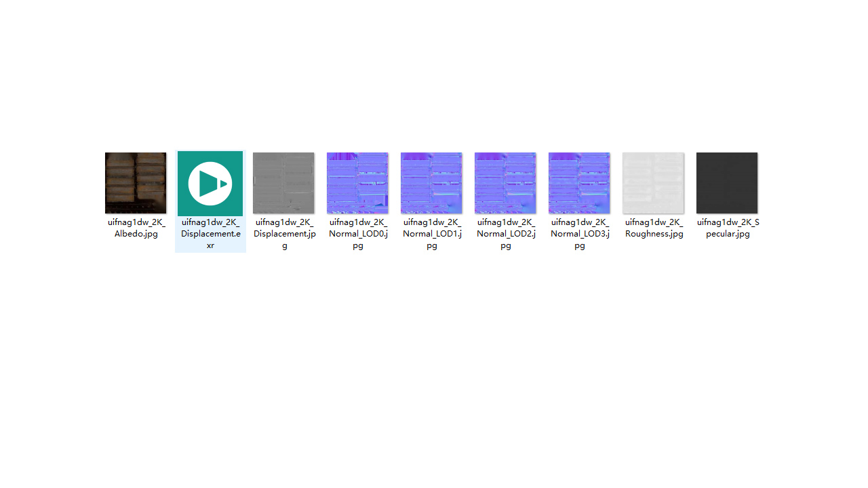868x488 pixels.
Task: Pick the Normal_LOD2 normal map thumbnail
Action: pyautogui.click(x=505, y=183)
